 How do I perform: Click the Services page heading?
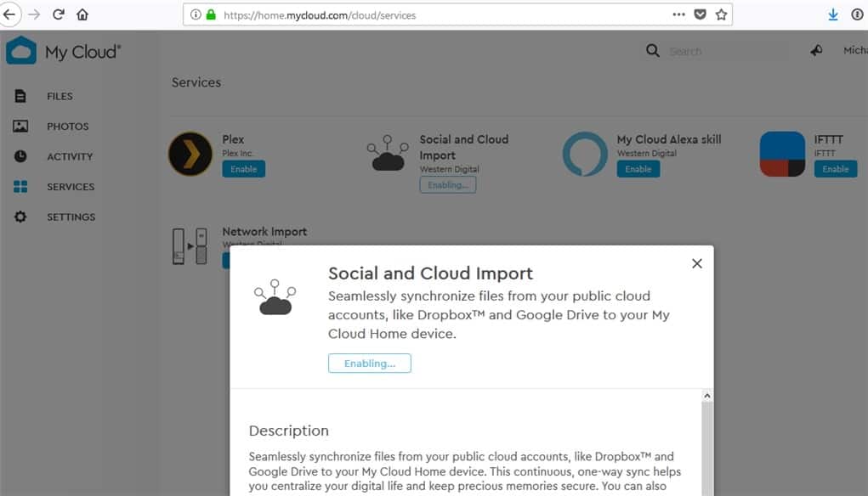coord(196,82)
